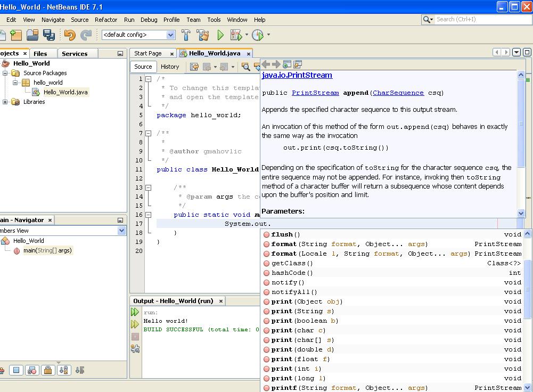Open the default config dropdown
This screenshot has width=533, height=392.
pyautogui.click(x=170, y=35)
